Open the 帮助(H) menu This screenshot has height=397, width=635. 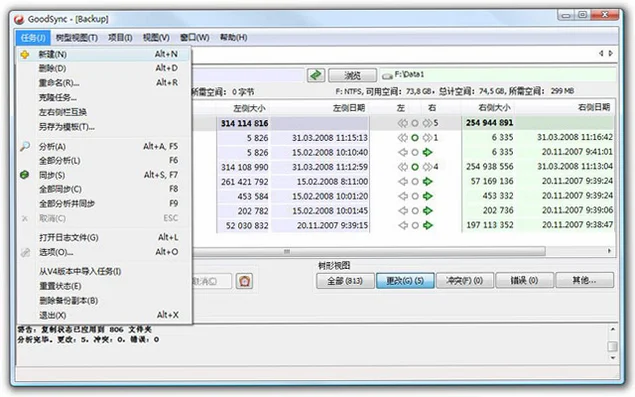(234, 38)
